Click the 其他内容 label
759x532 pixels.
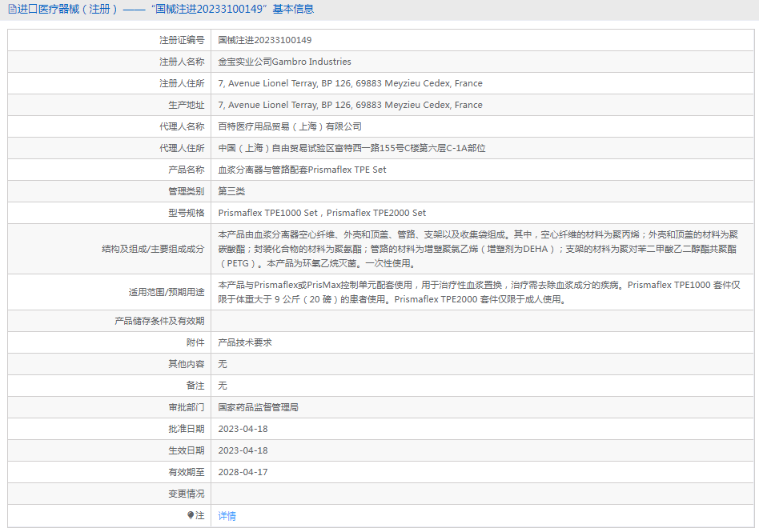click(x=187, y=364)
